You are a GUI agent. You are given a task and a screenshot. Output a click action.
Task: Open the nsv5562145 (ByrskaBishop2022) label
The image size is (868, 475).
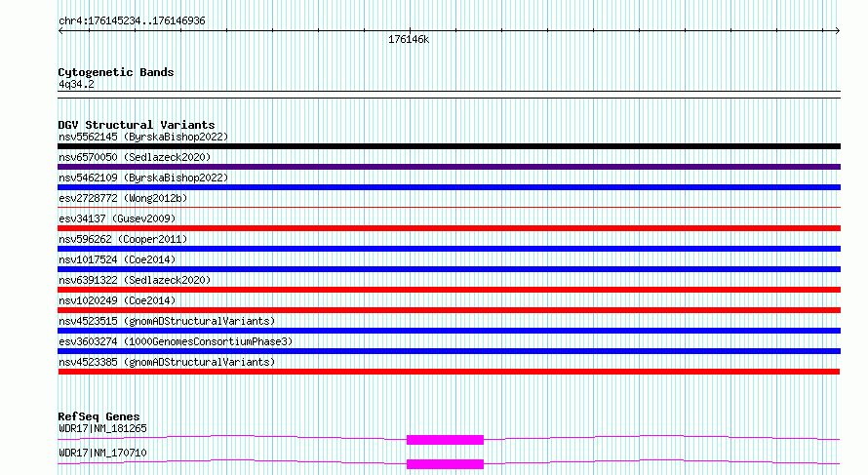(143, 137)
